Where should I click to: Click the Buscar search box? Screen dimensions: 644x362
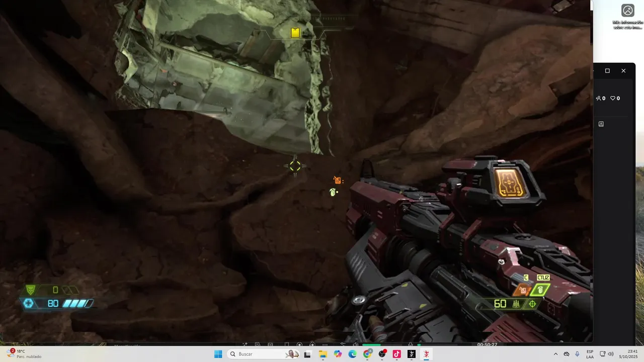263,354
